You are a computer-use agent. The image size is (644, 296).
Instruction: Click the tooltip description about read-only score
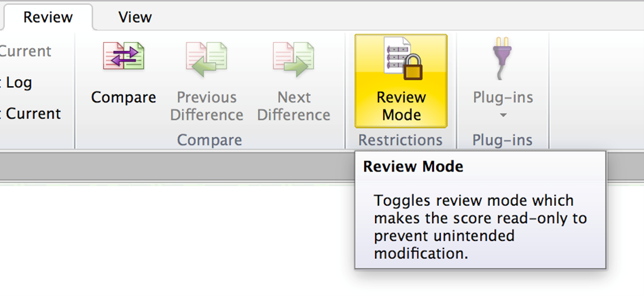click(473, 227)
